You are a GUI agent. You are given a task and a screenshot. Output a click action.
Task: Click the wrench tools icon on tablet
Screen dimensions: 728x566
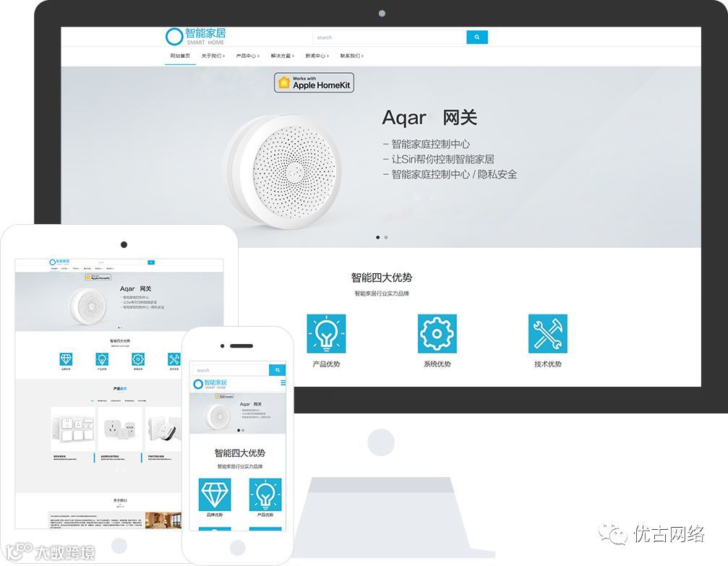tap(174, 359)
